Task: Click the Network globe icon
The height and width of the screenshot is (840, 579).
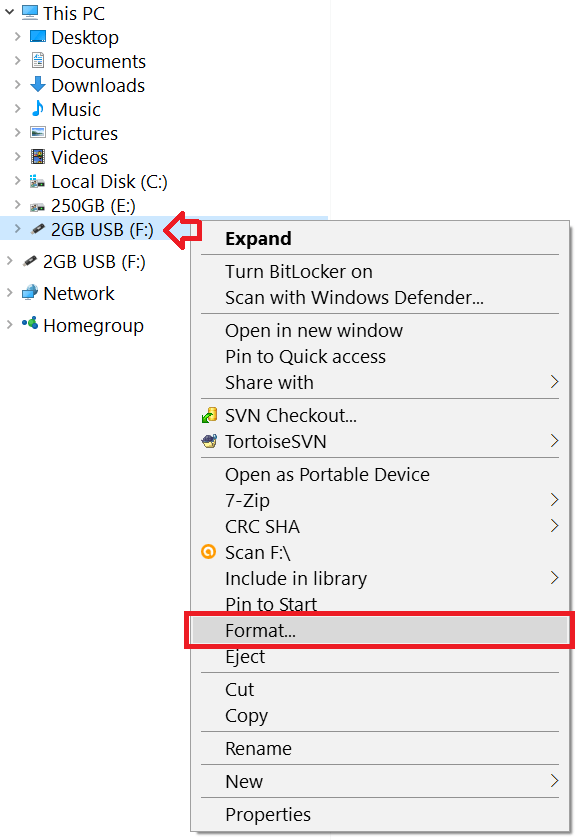Action: pyautogui.click(x=32, y=293)
